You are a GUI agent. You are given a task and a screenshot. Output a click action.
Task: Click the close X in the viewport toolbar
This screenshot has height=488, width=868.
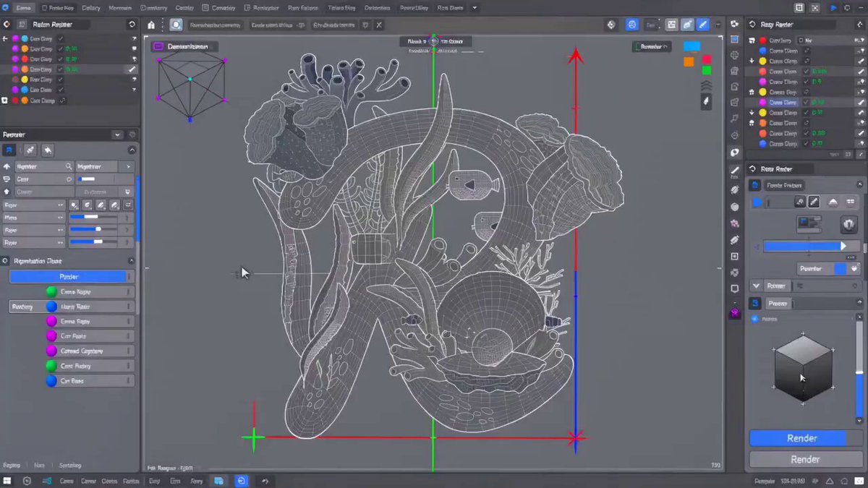(x=379, y=25)
